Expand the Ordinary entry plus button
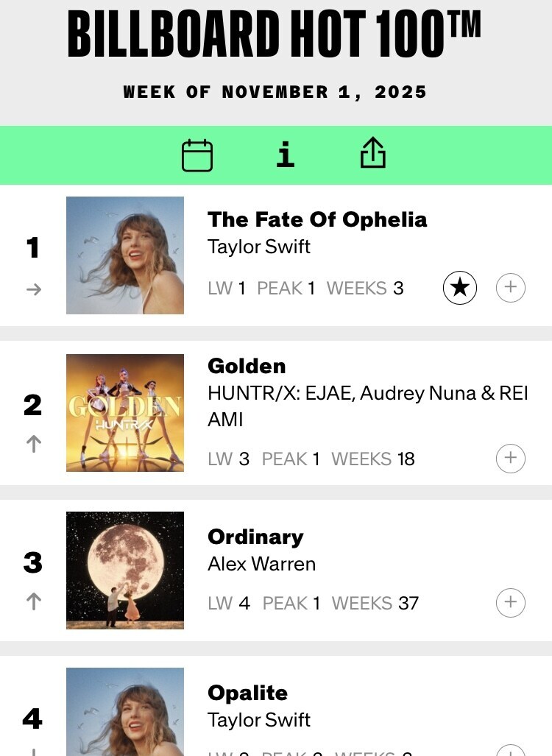This screenshot has width=552, height=756. tap(511, 603)
